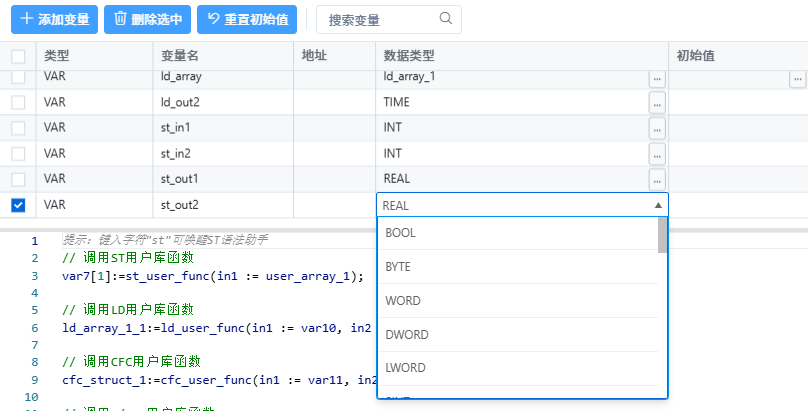Click the 删除选中 button
The image size is (808, 411).
(147, 20)
